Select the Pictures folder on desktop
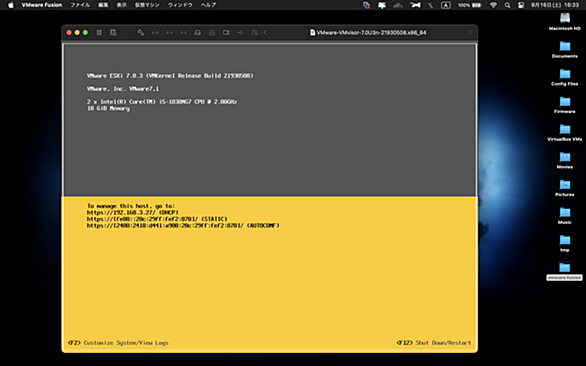This screenshot has height=366, width=586. click(x=565, y=188)
